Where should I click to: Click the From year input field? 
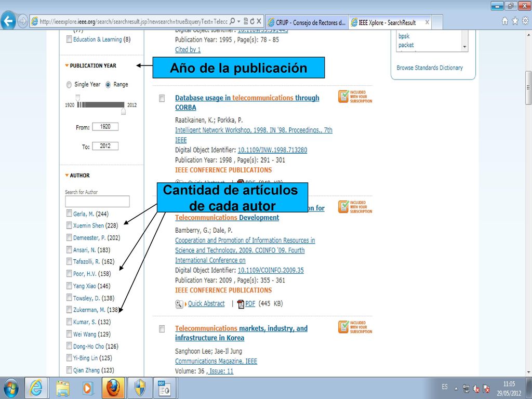click(105, 127)
